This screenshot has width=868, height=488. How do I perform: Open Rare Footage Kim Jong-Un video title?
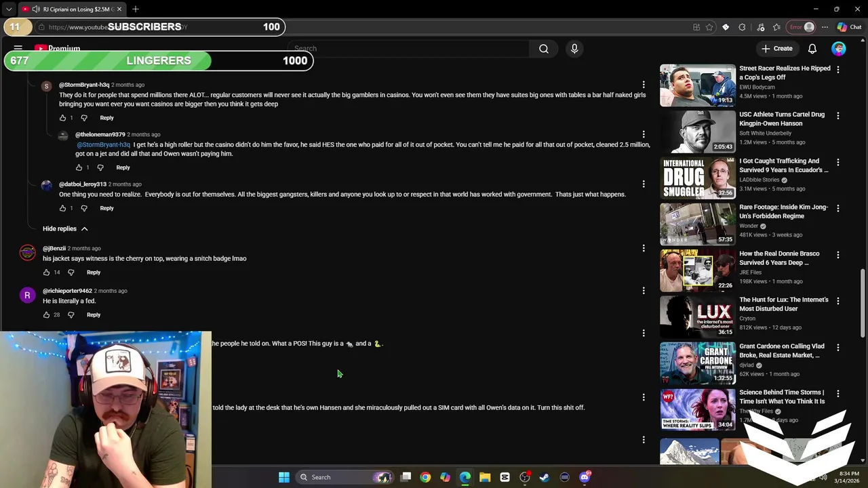click(x=783, y=211)
